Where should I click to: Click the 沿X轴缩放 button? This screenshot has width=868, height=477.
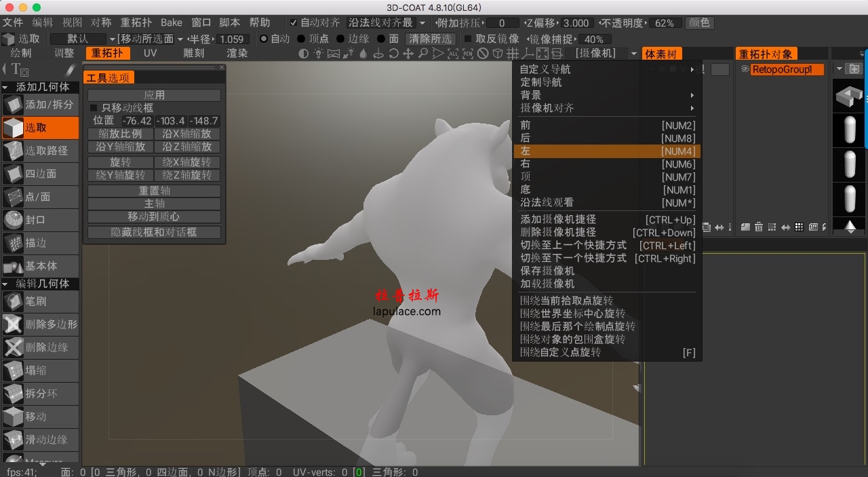[x=187, y=134]
